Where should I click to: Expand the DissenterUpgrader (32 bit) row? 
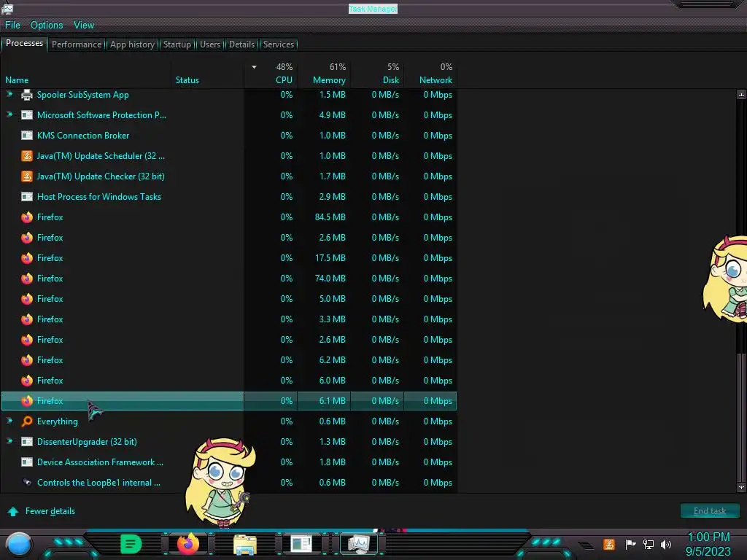point(9,441)
